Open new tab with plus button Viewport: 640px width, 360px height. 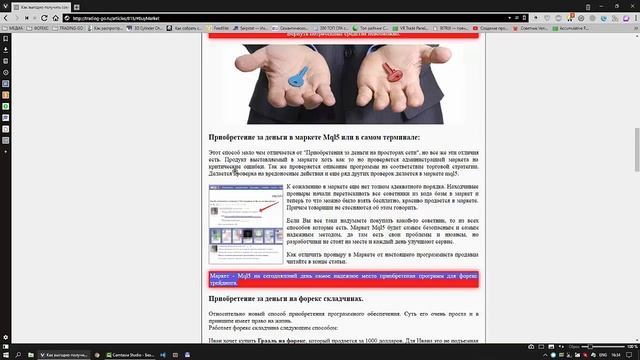[x=76, y=7]
